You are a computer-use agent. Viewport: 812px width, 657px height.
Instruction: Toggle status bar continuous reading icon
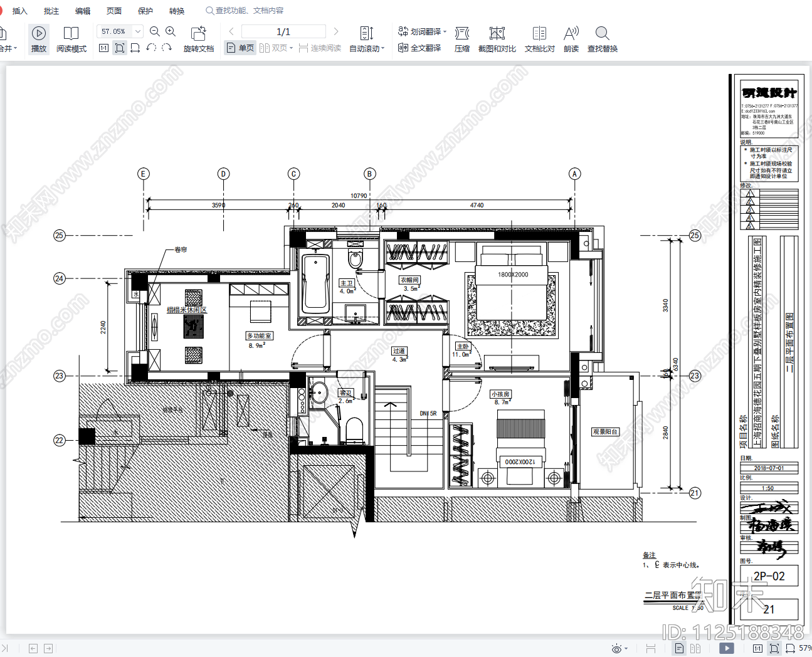tap(651, 648)
